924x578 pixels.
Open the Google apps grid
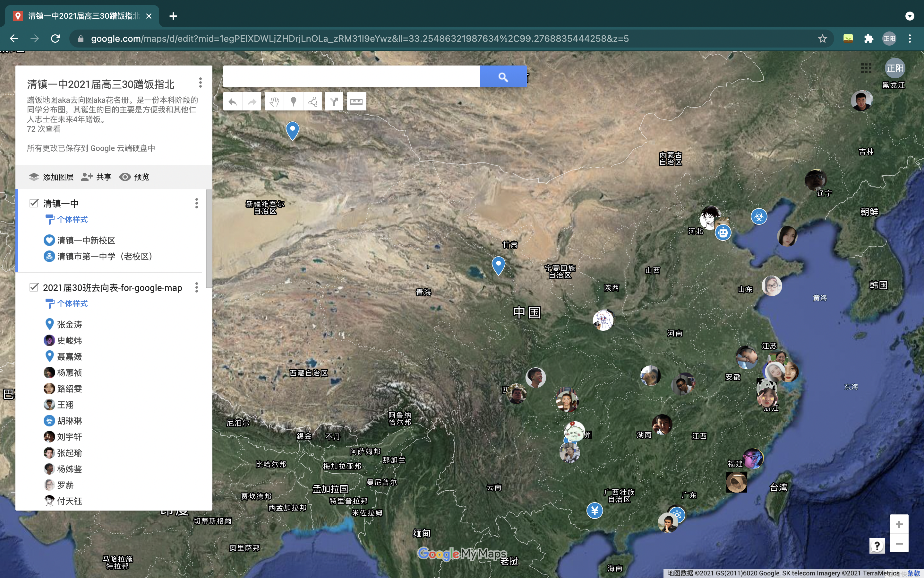(x=866, y=68)
